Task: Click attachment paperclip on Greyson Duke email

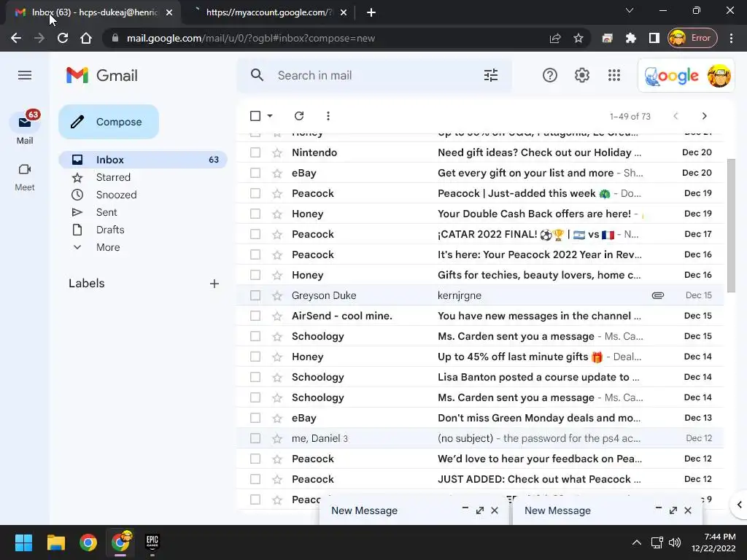Action: click(x=657, y=295)
